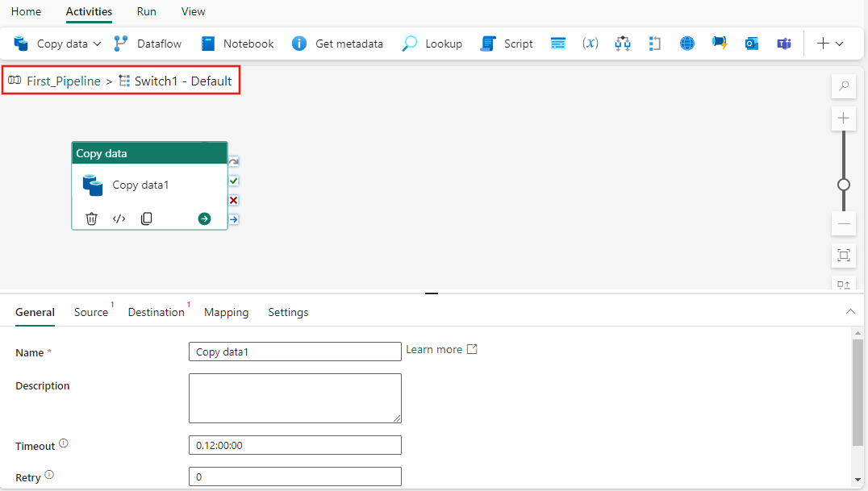
Task: Click the Name input field
Action: tap(294, 352)
